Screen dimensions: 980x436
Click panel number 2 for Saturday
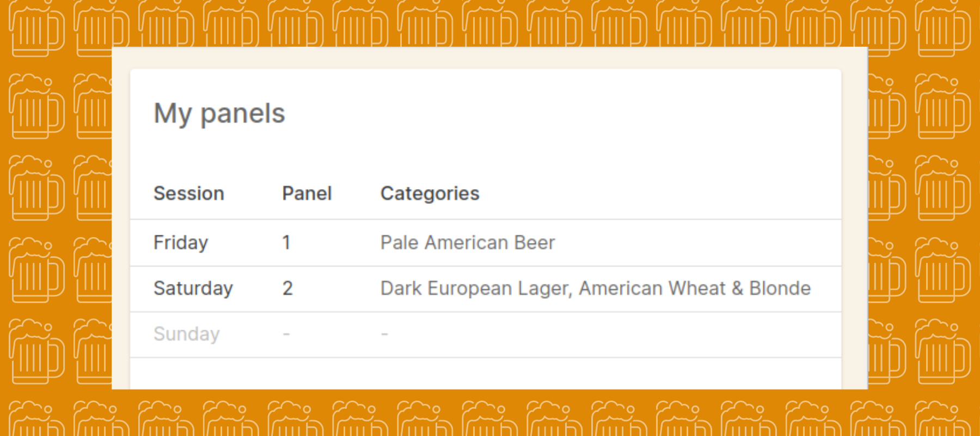click(x=287, y=288)
